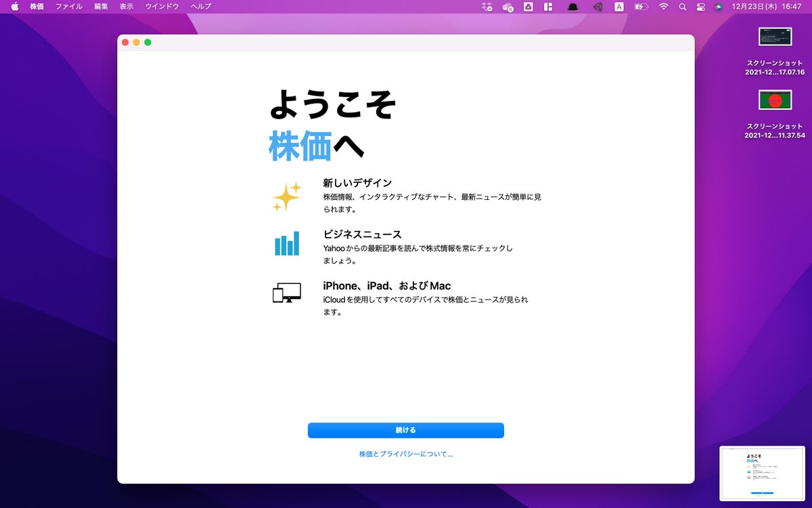Open the 表示 menu

(x=127, y=6)
